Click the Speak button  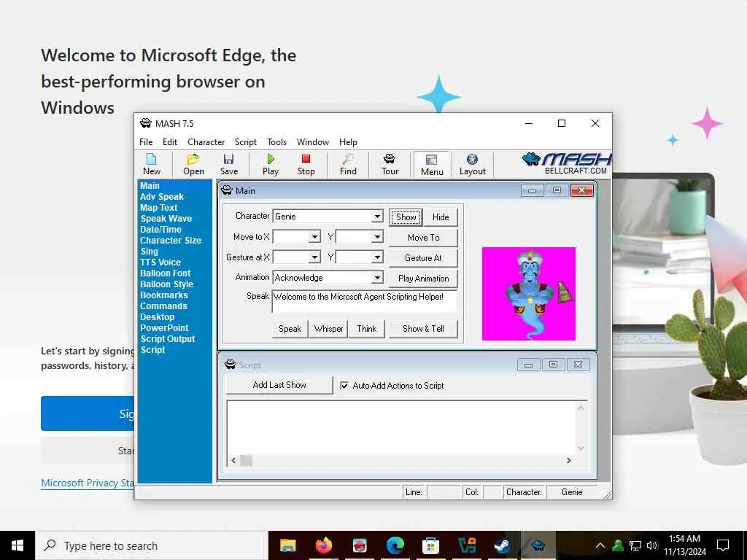(290, 329)
